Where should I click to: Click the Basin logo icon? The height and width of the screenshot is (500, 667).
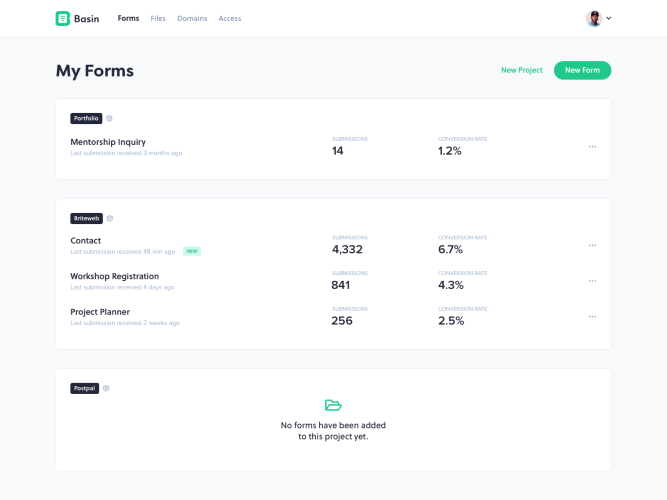pos(63,18)
